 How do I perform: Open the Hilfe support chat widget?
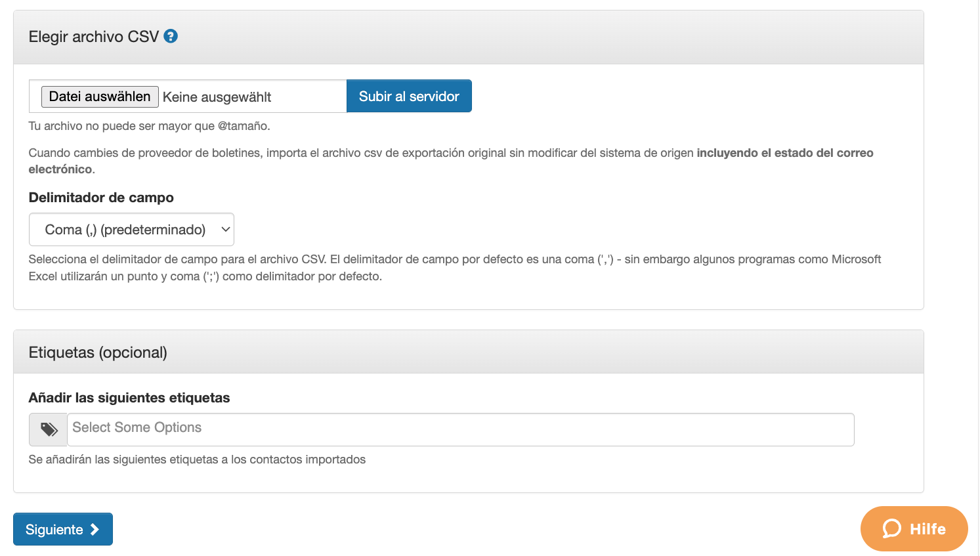[927, 528]
